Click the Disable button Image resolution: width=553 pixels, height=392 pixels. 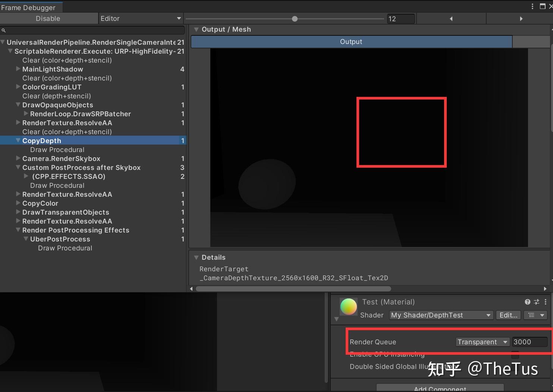(48, 19)
